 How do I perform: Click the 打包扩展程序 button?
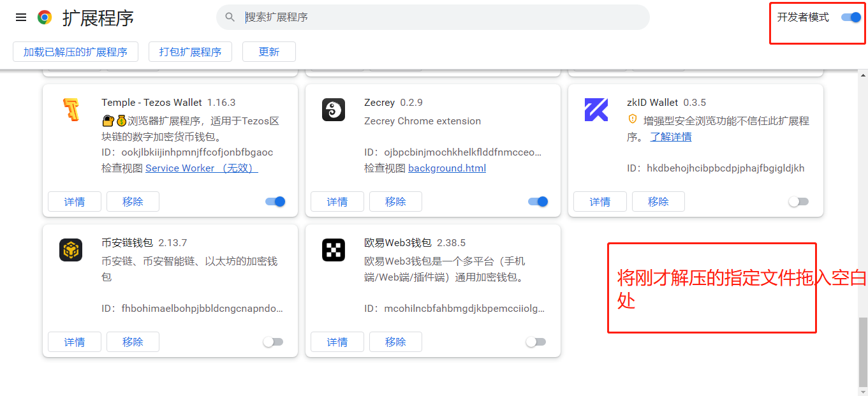click(190, 52)
